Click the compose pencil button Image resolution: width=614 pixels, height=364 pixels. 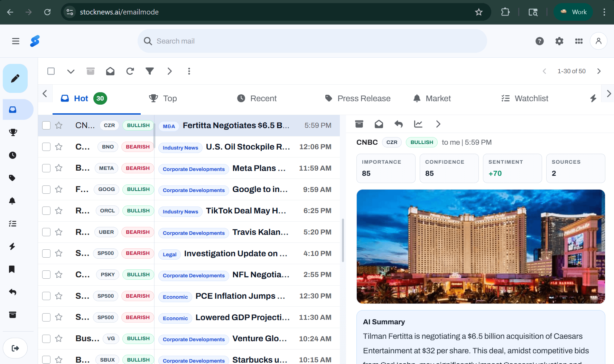[x=15, y=78]
